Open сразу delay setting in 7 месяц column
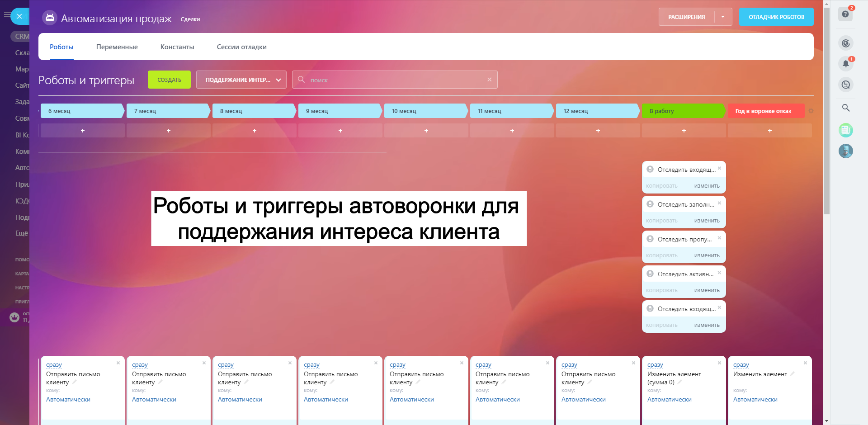Screen dimensions: 868x425 point(140,364)
